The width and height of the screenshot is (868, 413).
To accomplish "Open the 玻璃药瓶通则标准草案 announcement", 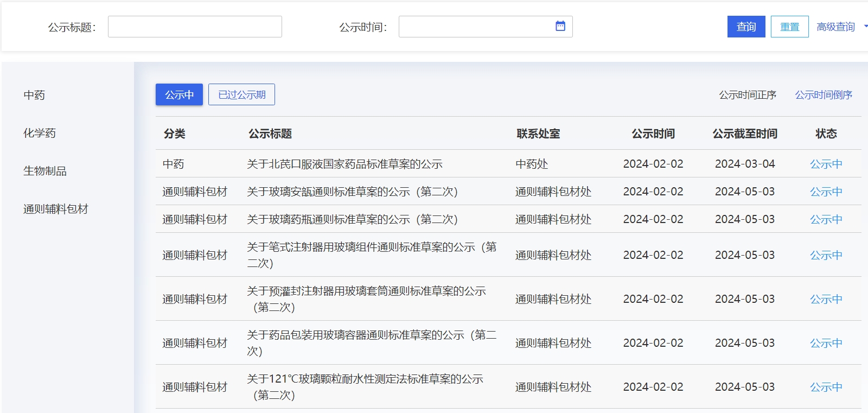I will pyautogui.click(x=352, y=219).
